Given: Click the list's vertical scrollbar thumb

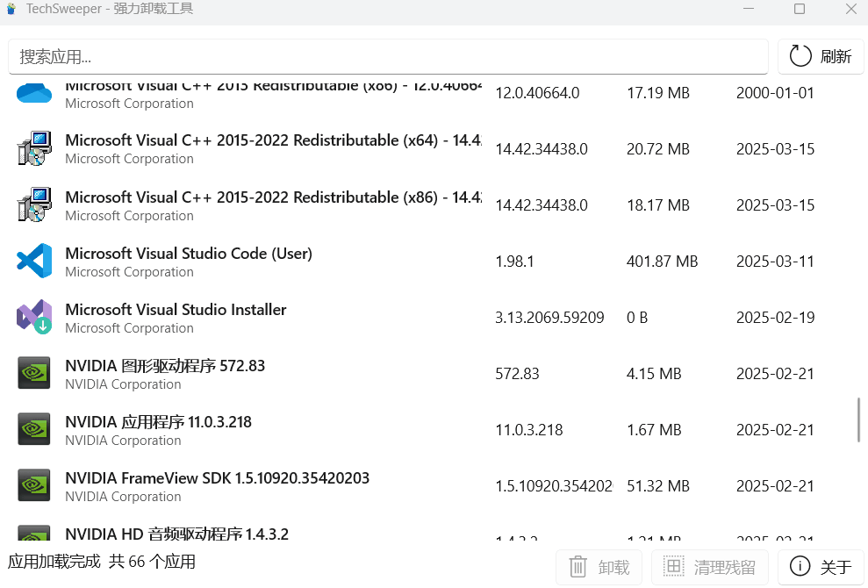Looking at the screenshot, I should click(x=858, y=419).
